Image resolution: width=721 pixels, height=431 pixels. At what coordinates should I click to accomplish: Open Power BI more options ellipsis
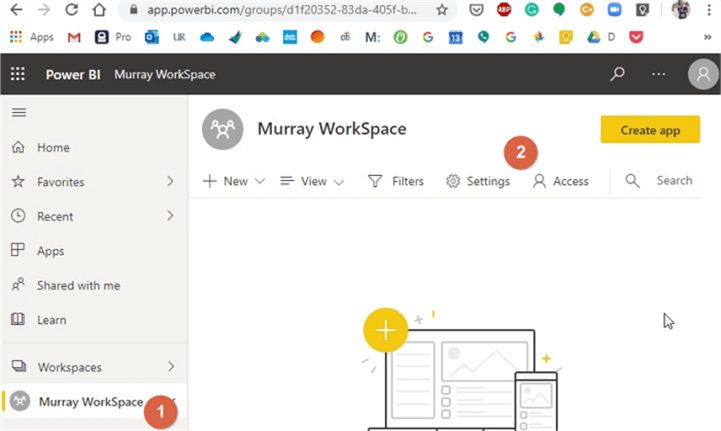[x=658, y=74]
